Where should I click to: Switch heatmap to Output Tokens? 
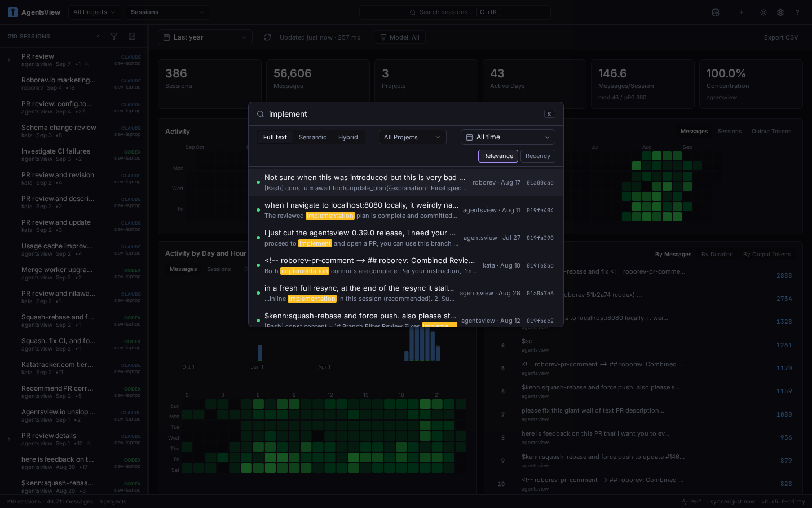click(771, 132)
